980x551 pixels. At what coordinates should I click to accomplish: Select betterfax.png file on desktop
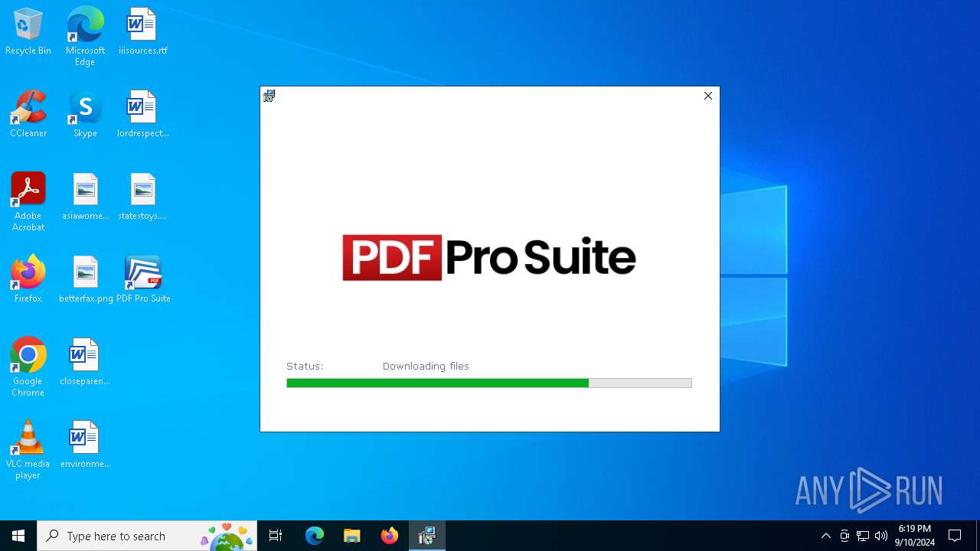coord(85,279)
